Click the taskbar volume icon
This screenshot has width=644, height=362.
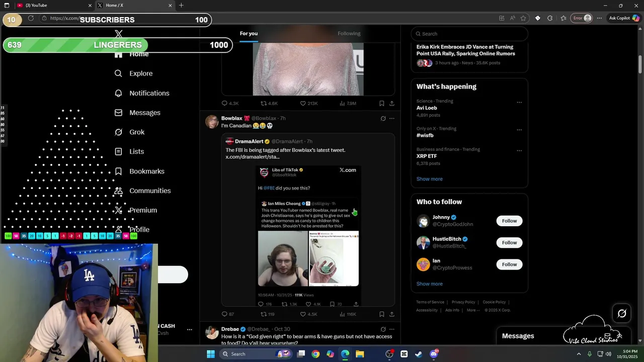click(x=609, y=354)
